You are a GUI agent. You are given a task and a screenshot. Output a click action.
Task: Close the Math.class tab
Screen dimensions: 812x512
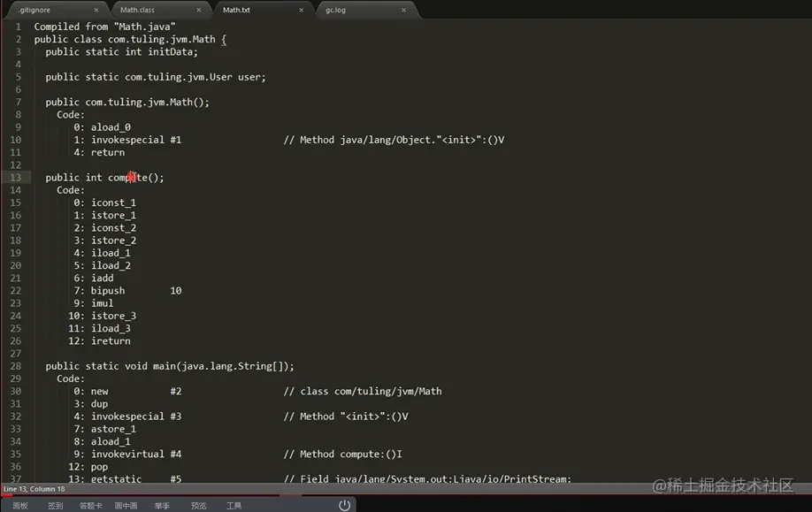click(198, 10)
